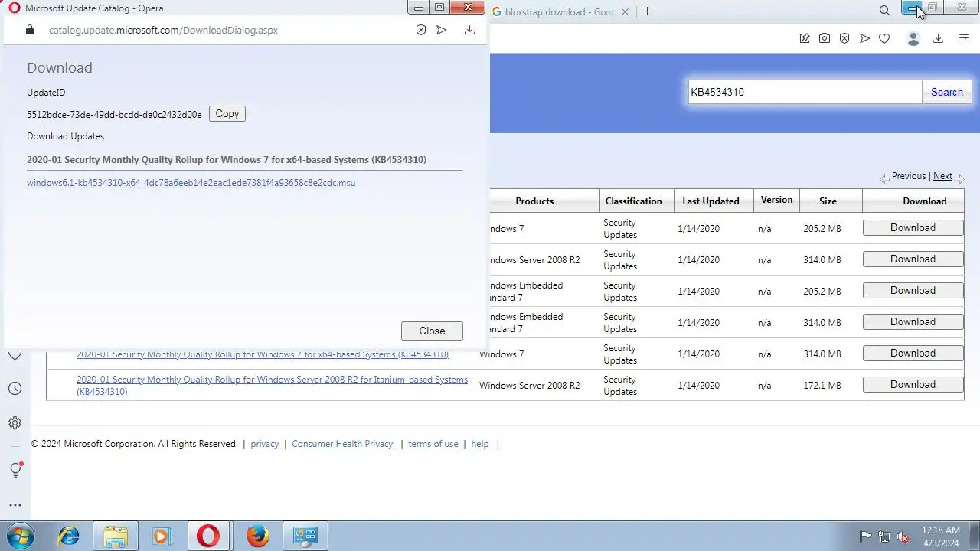Open the Consumer Health Privacy link
The height and width of the screenshot is (551, 980).
coord(343,444)
